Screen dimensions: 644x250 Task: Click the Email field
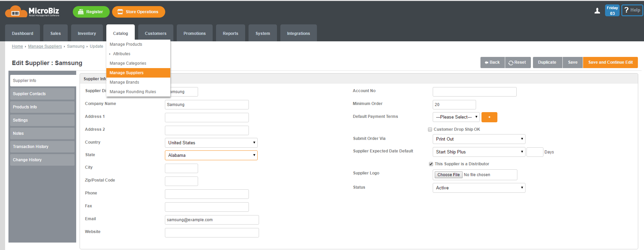point(212,220)
